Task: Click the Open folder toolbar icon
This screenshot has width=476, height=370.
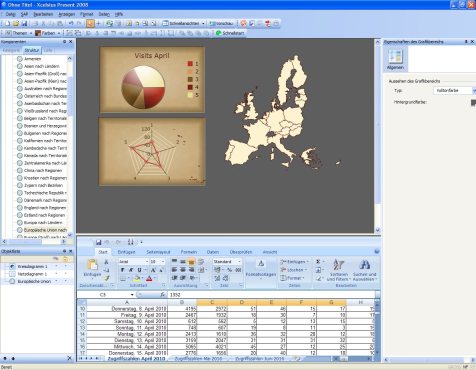Action: point(16,24)
